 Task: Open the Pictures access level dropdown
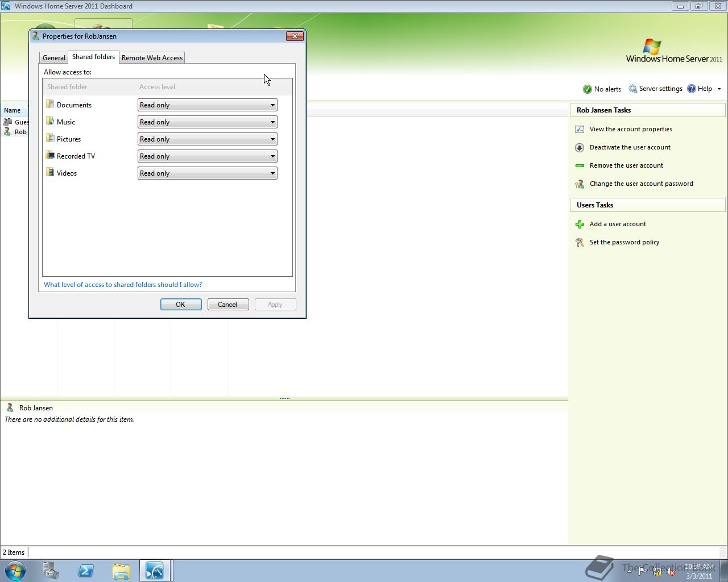tap(207, 139)
